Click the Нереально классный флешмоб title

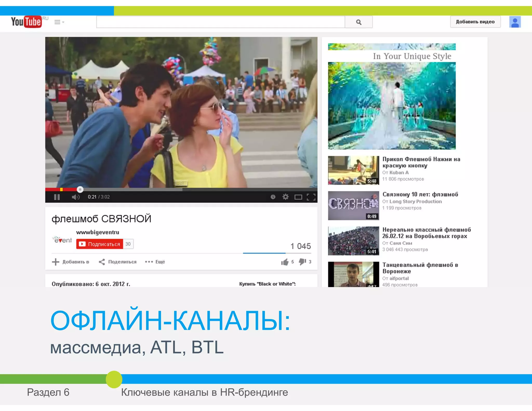click(427, 233)
